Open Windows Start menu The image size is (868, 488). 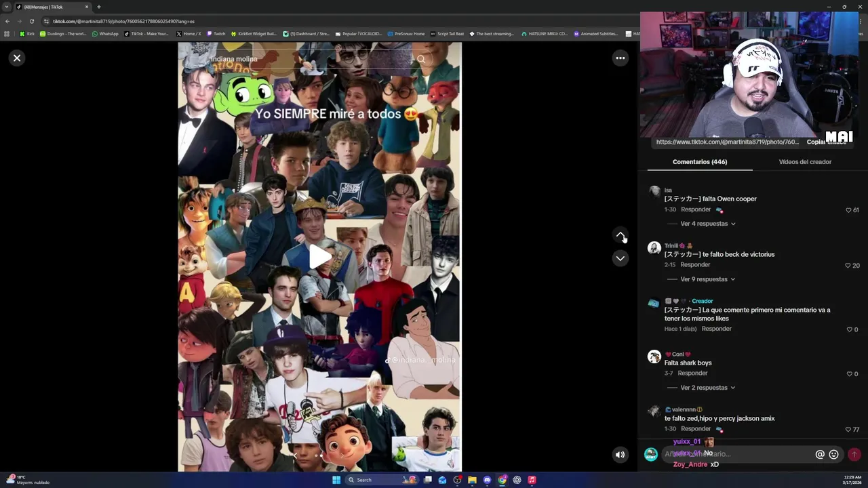coord(336,480)
